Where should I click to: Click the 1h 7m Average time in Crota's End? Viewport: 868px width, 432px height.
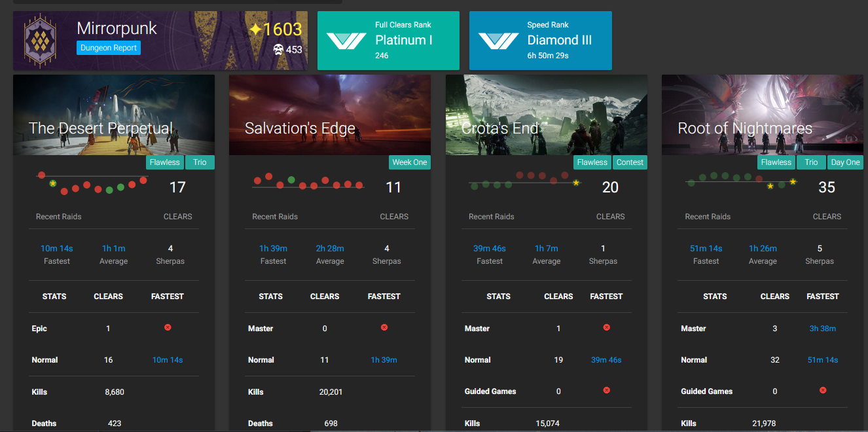click(x=547, y=248)
